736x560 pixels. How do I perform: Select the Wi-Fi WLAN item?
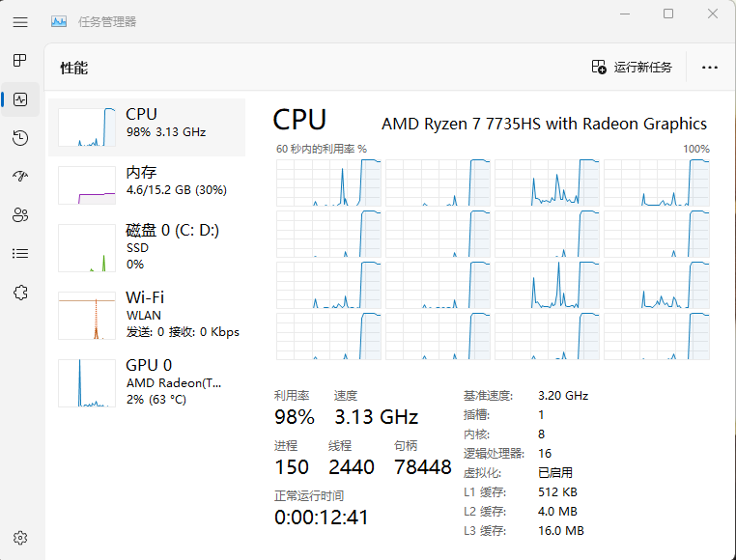[x=147, y=315]
